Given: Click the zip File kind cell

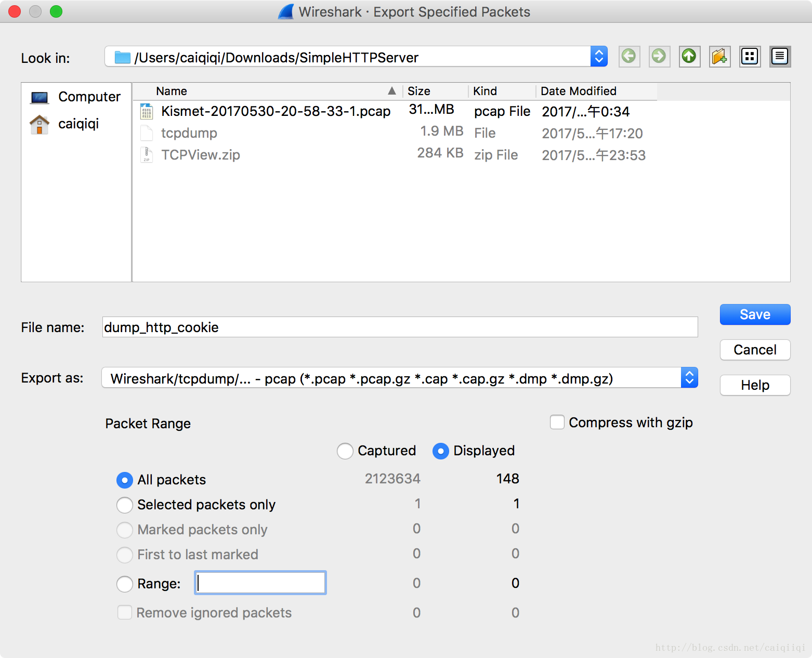Looking at the screenshot, I should pyautogui.click(x=496, y=155).
